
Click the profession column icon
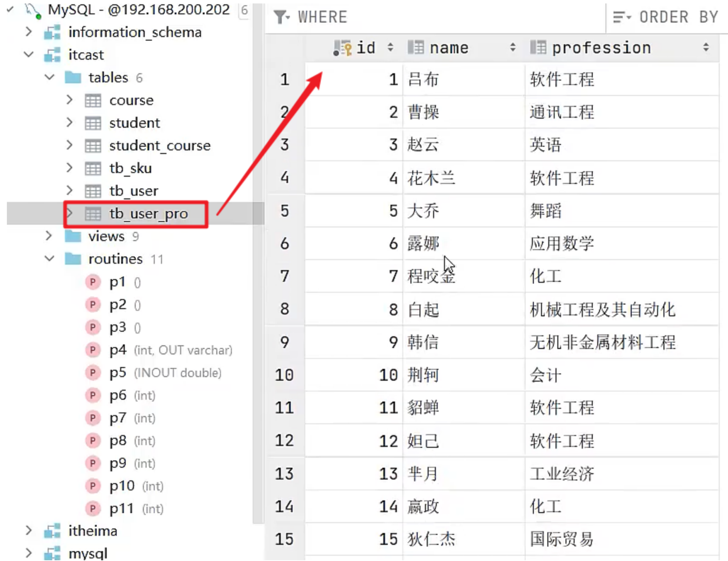[538, 47]
